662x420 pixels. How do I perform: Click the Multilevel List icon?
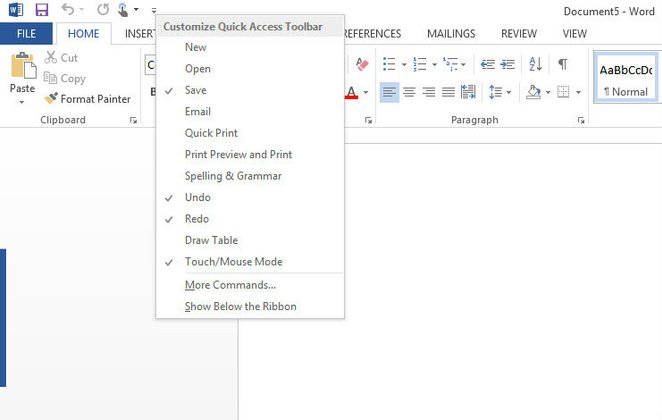click(450, 64)
